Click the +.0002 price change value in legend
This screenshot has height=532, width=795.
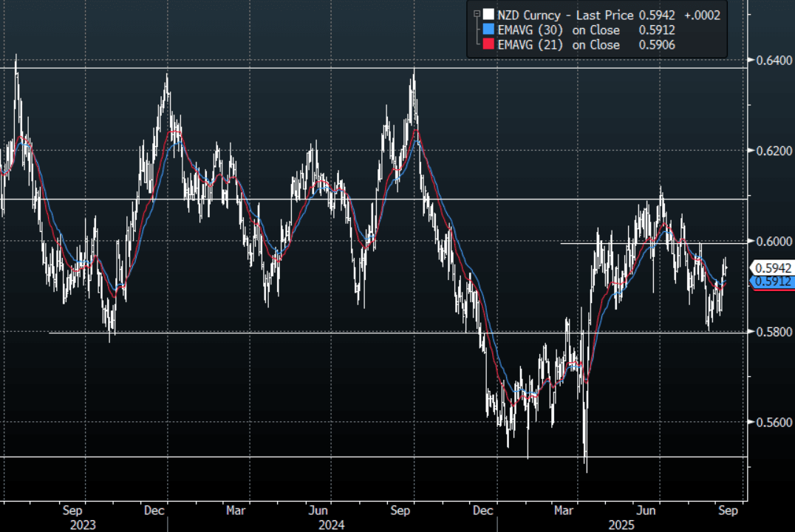703,14
